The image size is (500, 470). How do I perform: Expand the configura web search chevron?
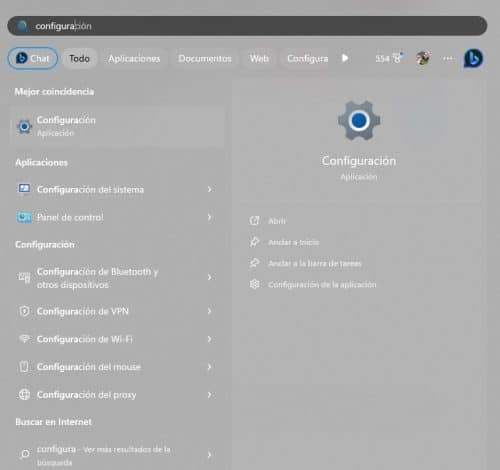pos(209,455)
